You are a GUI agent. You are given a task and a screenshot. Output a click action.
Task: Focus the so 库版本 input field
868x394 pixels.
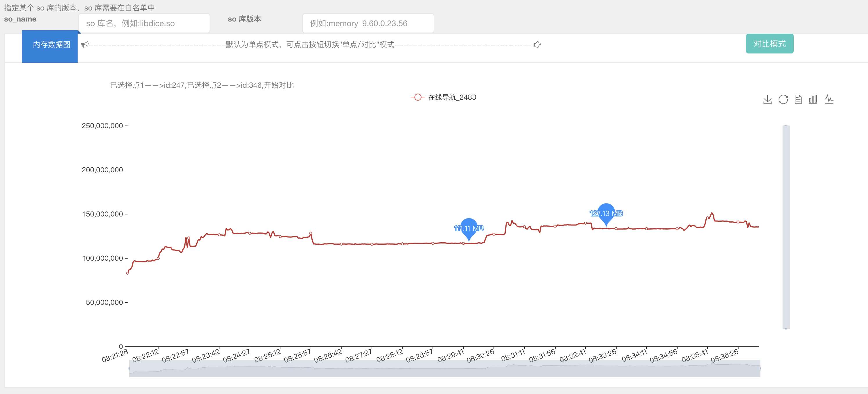pyautogui.click(x=368, y=23)
